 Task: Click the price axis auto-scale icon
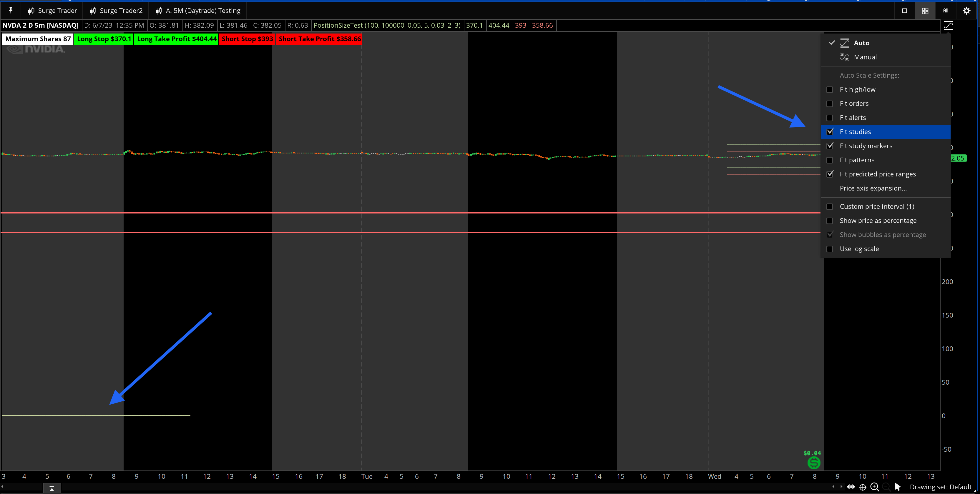pyautogui.click(x=948, y=26)
